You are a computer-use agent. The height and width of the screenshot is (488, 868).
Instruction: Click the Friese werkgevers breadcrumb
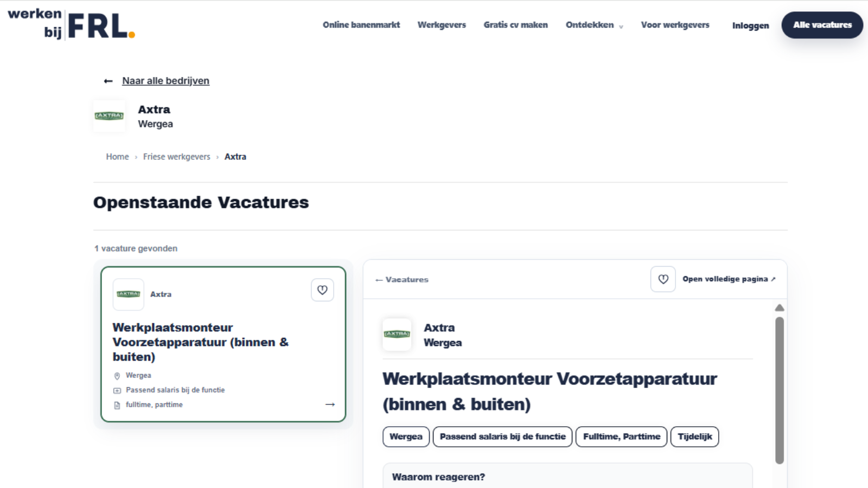tap(177, 157)
